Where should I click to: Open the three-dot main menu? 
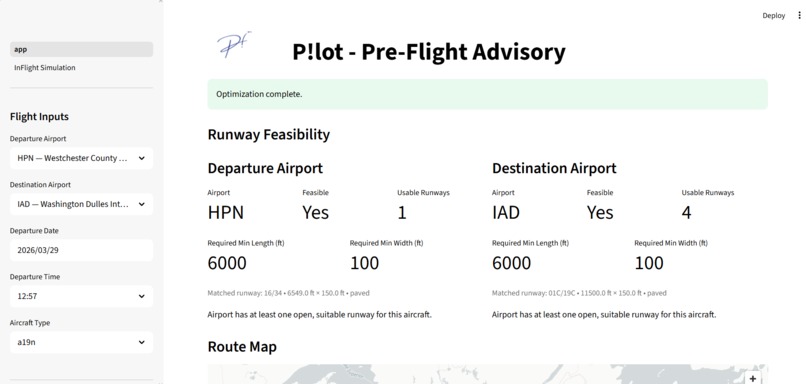click(x=799, y=15)
